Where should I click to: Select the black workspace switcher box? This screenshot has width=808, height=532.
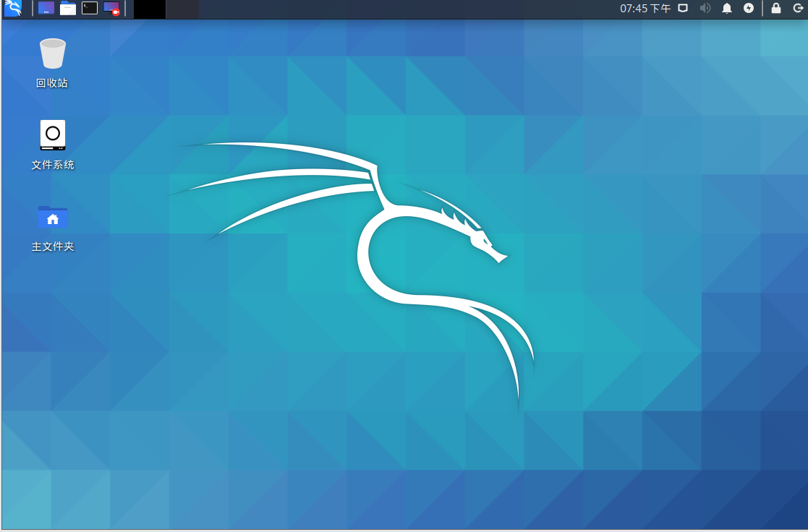coord(150,9)
